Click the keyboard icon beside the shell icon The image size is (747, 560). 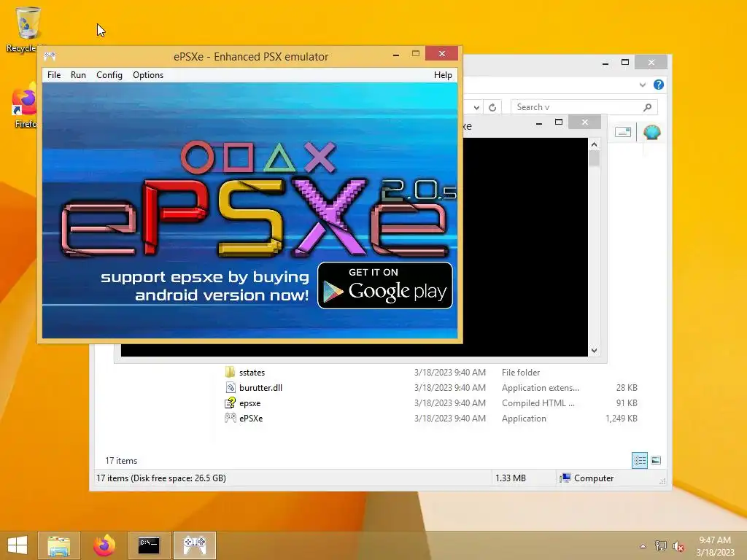click(623, 132)
